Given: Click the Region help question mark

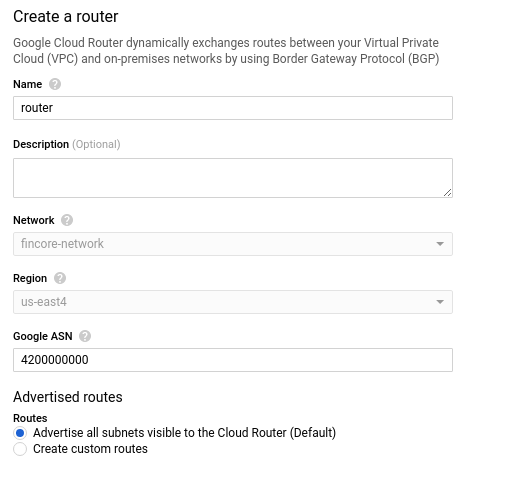Looking at the screenshot, I should click(60, 278).
